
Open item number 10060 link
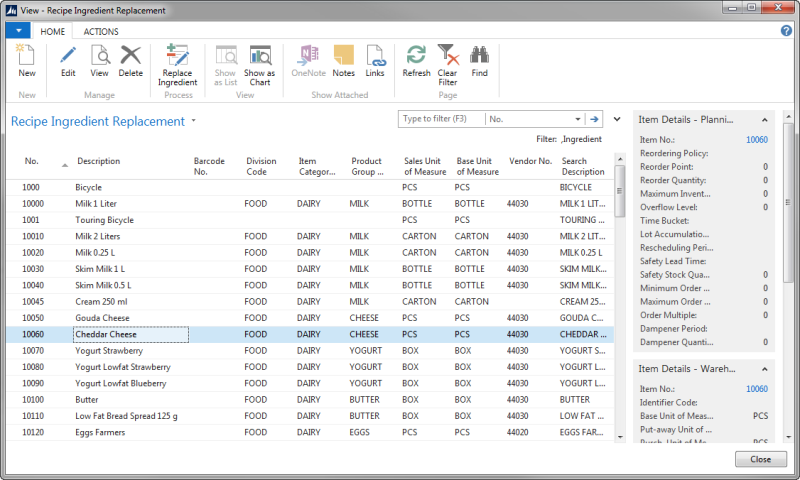(x=756, y=141)
